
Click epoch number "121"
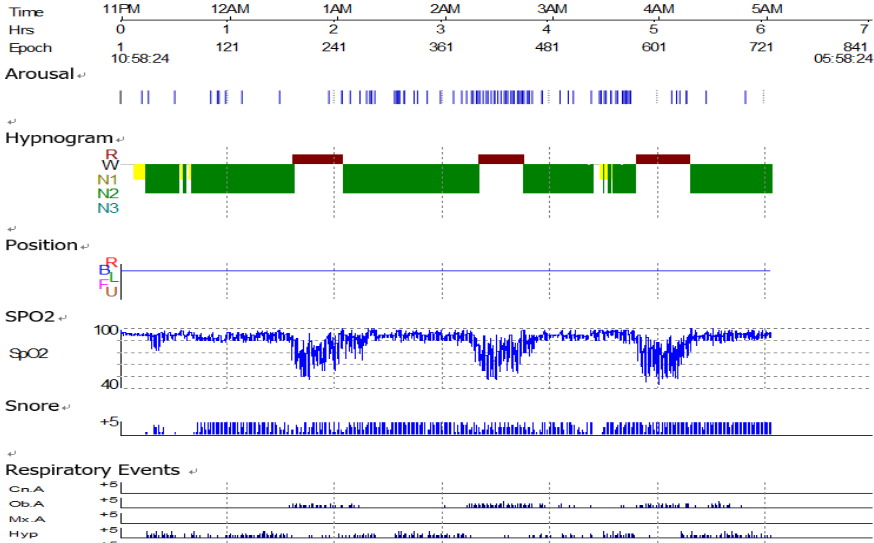click(227, 47)
